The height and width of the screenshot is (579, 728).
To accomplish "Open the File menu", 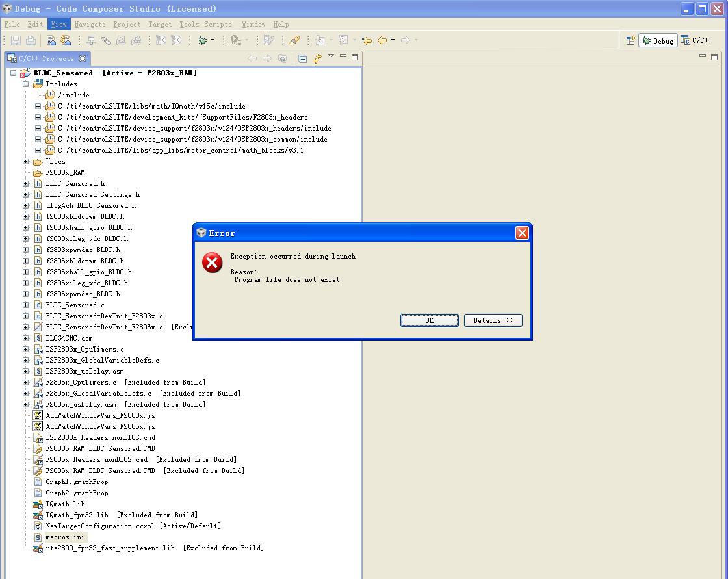I will coord(12,24).
